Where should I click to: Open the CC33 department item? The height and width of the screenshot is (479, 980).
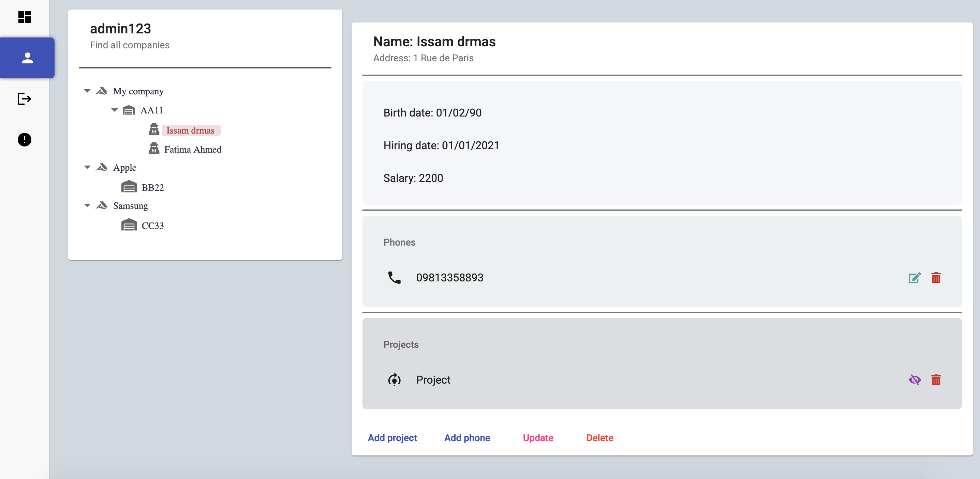[x=152, y=226]
